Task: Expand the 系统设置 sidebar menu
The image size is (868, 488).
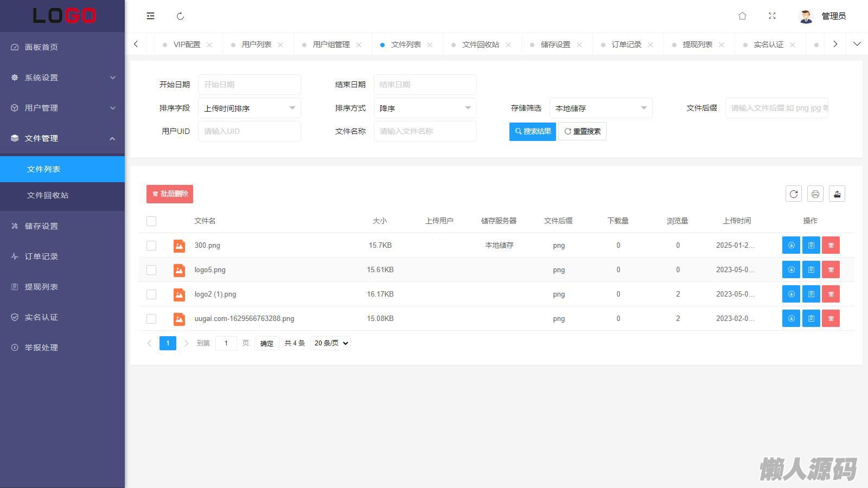Action: [62, 78]
